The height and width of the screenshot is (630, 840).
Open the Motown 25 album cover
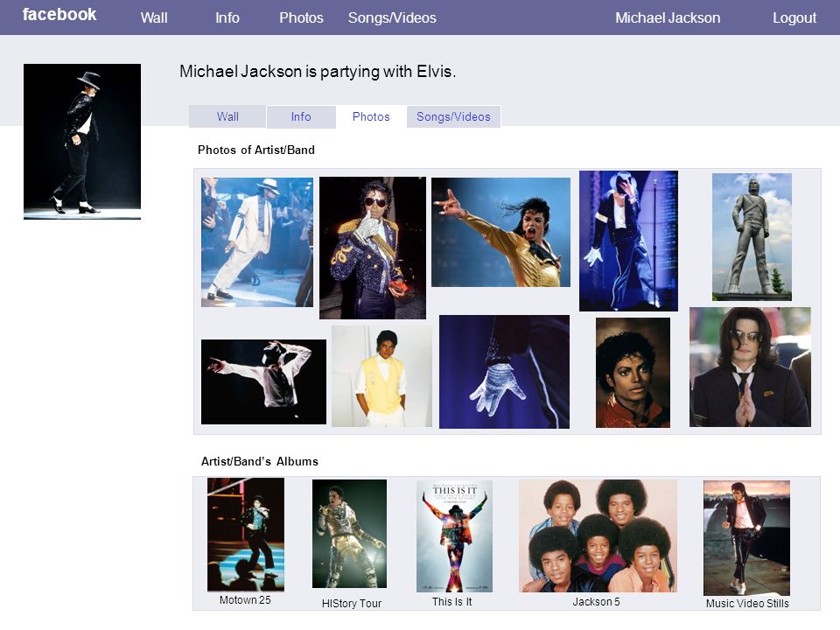[x=246, y=535]
